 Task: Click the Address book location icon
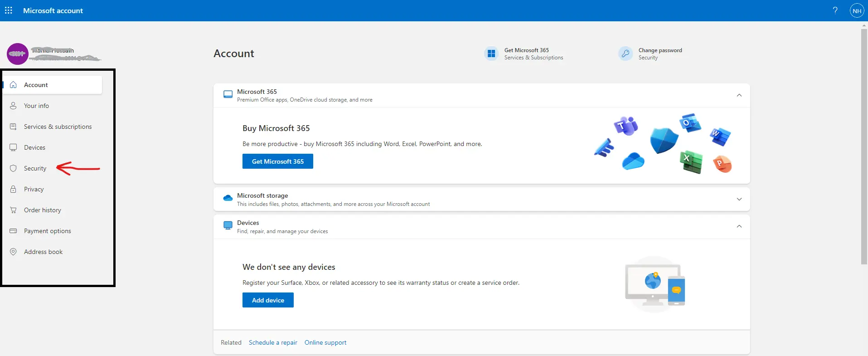click(13, 252)
